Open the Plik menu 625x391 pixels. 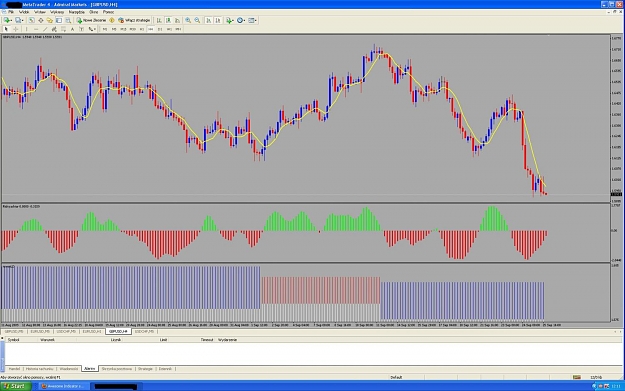click(11, 12)
